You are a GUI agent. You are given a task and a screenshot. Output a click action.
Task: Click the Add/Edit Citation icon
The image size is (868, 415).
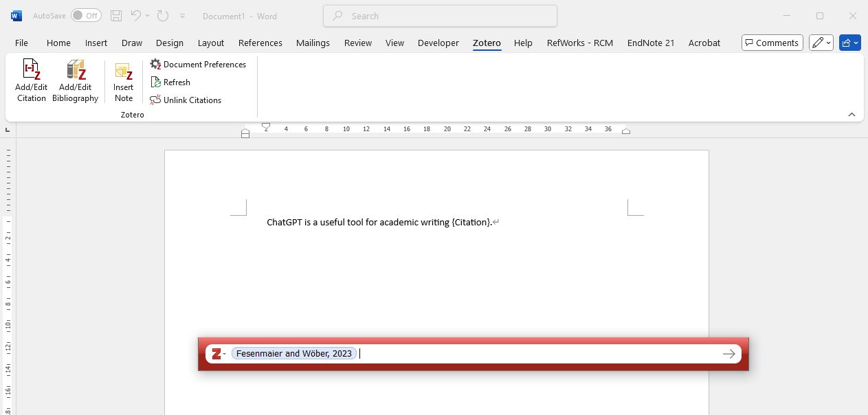click(32, 70)
